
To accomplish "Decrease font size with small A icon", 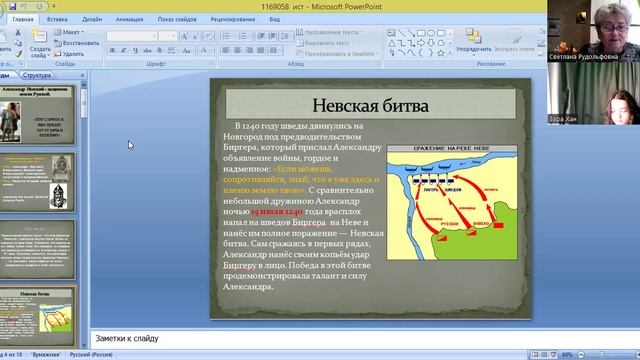I will coord(196,36).
